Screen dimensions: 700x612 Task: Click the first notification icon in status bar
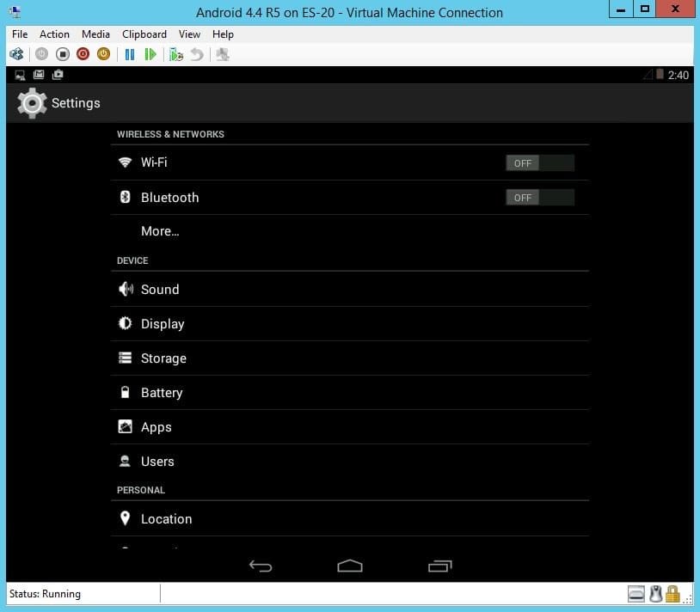pyautogui.click(x=20, y=75)
